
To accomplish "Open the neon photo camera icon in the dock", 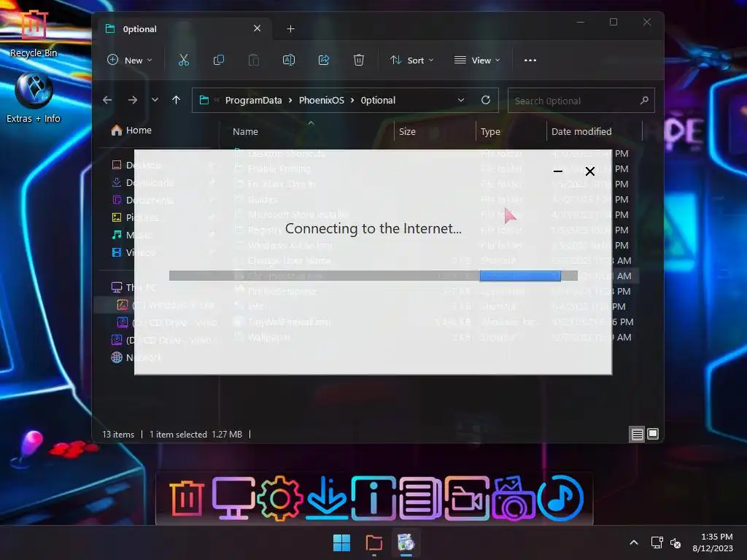I will click(x=514, y=498).
